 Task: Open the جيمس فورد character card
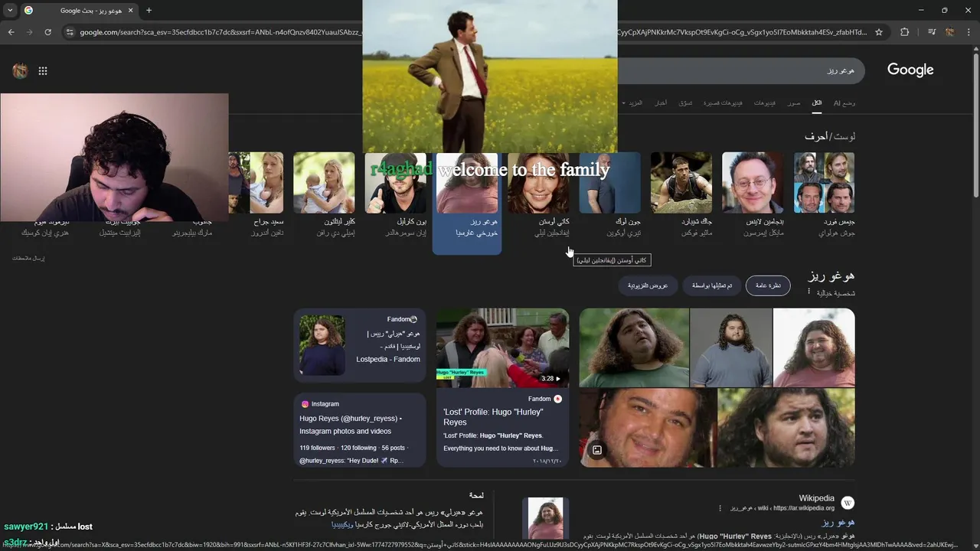pos(825,195)
